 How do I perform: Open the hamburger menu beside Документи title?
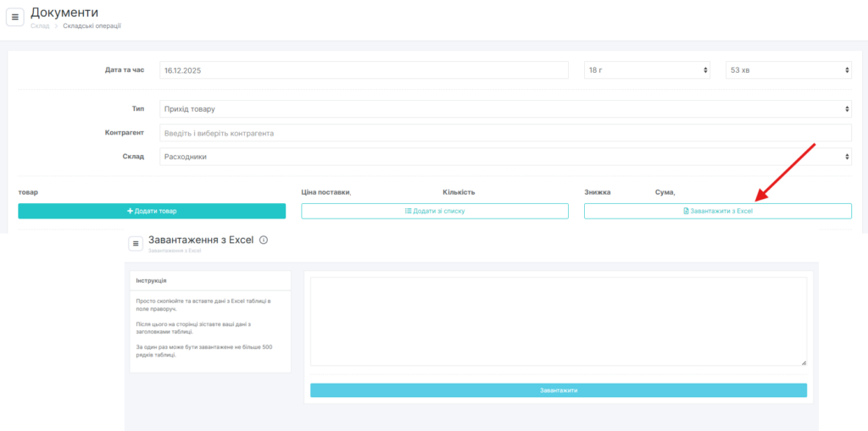[15, 17]
